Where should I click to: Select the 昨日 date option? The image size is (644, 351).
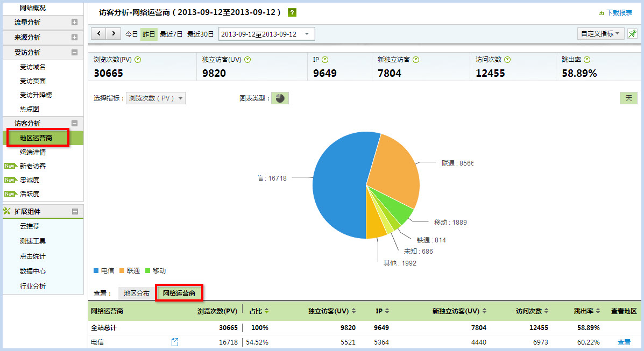pos(148,34)
